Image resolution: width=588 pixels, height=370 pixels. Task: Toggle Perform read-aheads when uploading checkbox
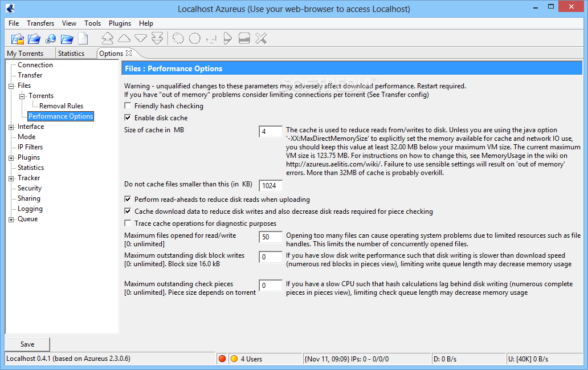tap(128, 200)
